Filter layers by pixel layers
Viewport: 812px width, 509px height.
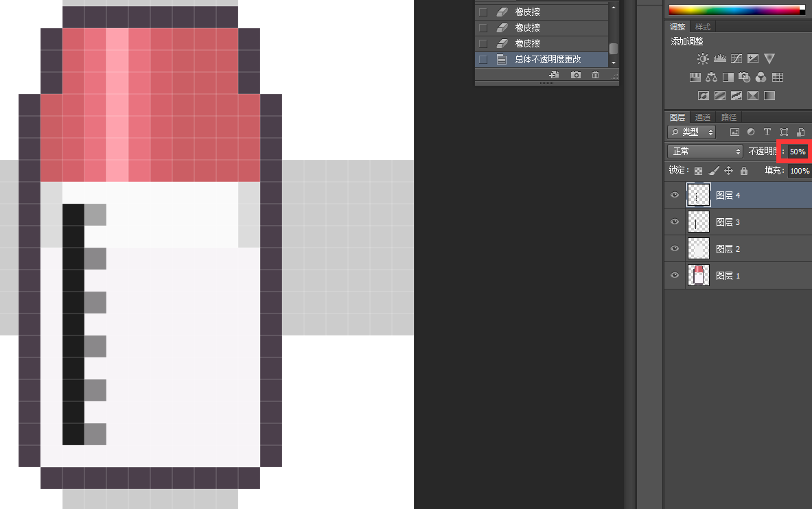734,132
